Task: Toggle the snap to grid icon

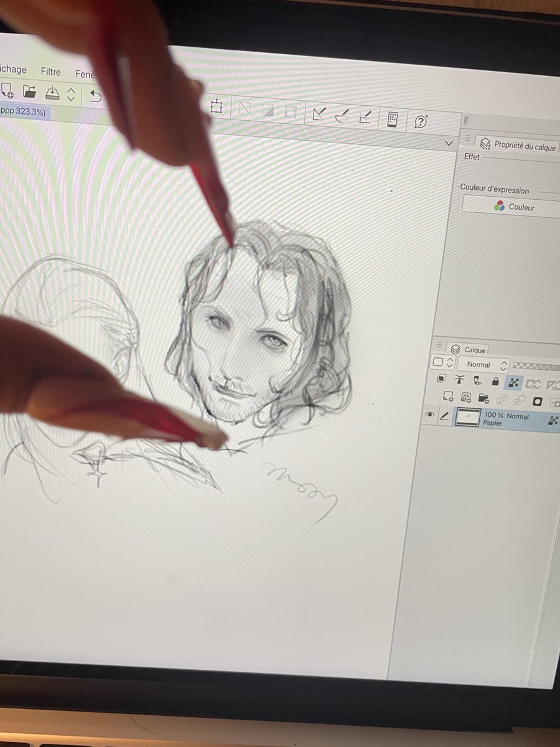Action: 365,117
